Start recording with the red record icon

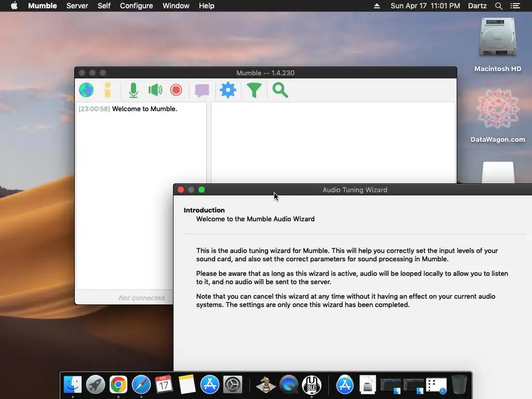click(x=176, y=90)
